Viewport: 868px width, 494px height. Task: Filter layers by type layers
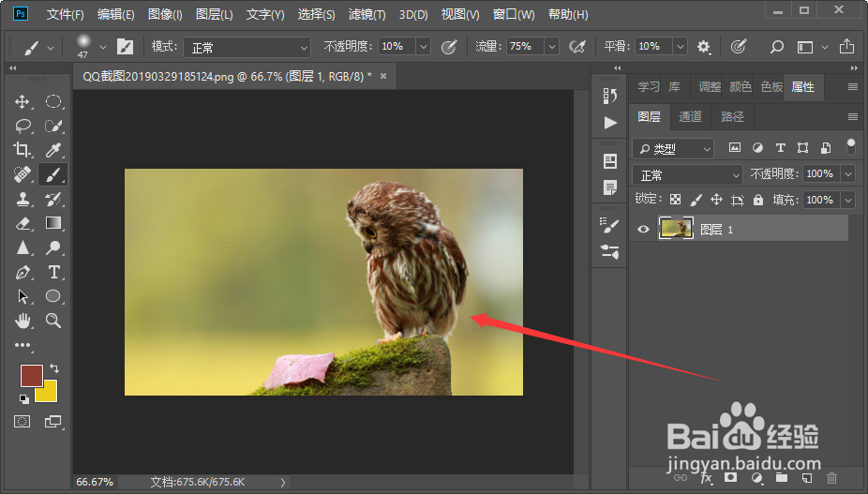(x=780, y=148)
